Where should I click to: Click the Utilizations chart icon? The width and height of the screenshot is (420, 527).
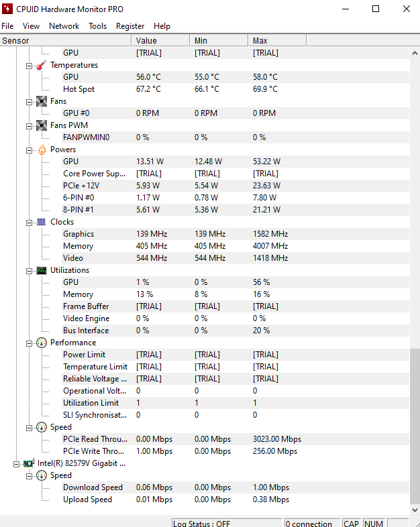tap(42, 270)
